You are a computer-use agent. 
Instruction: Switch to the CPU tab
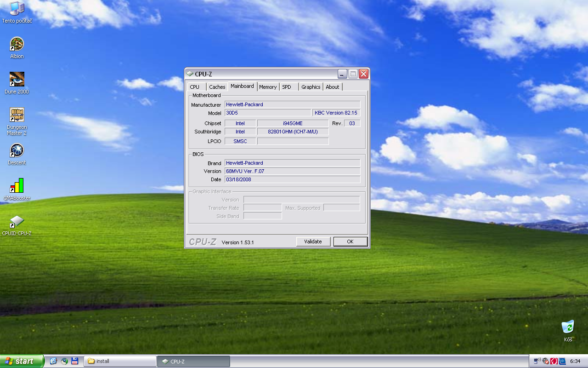195,87
